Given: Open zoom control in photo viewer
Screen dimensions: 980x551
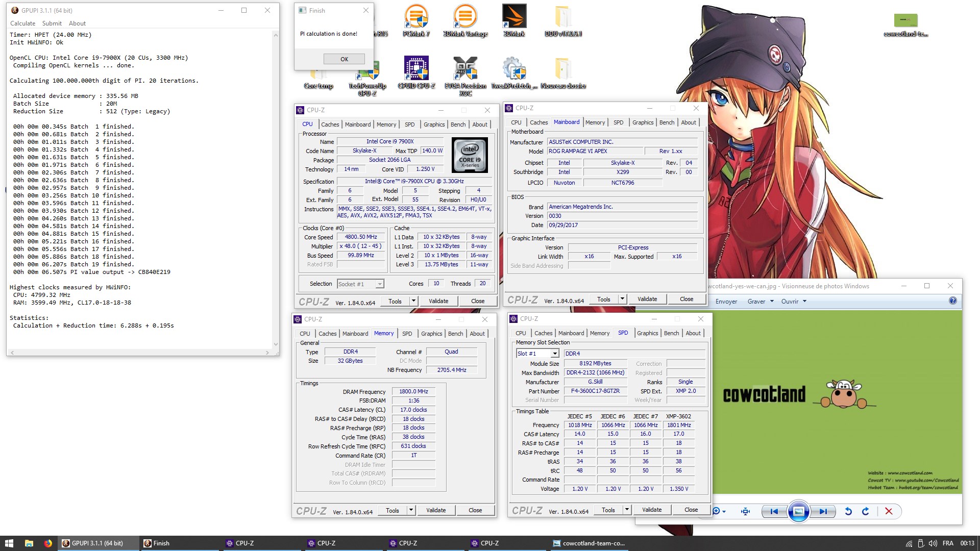Looking at the screenshot, I should (719, 511).
